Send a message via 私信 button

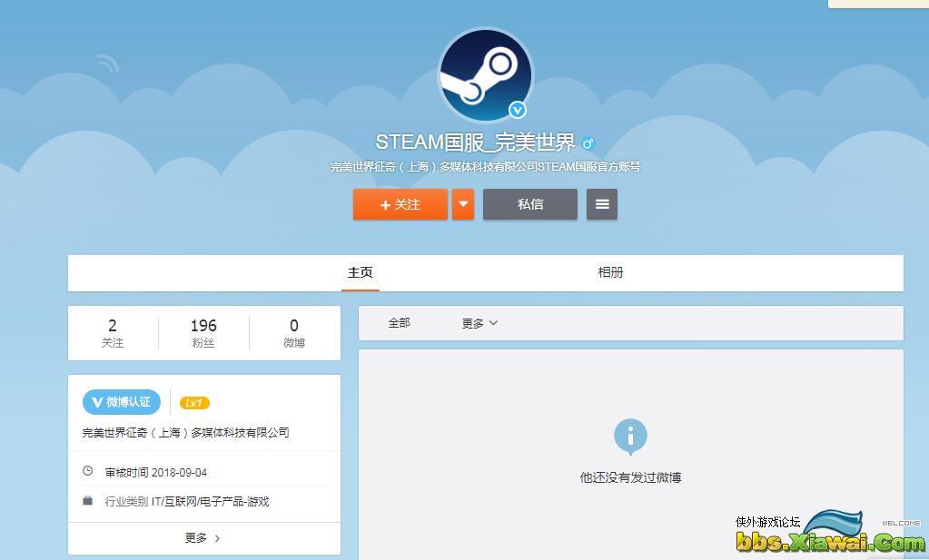529,204
